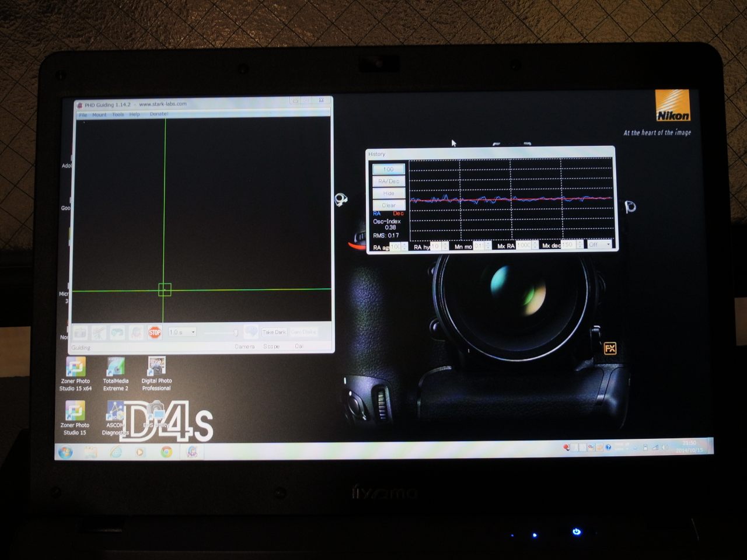This screenshot has width=747, height=560.
Task: Open the ASCOM Diagnostics desktop shortcut
Action: [115, 418]
